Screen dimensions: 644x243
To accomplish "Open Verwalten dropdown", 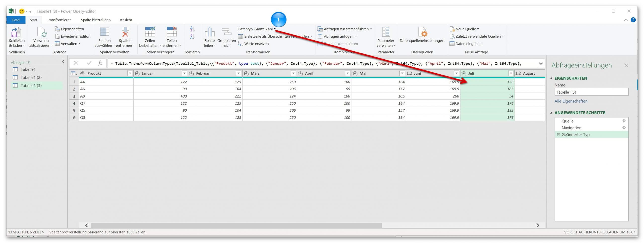I will click(x=67, y=44).
